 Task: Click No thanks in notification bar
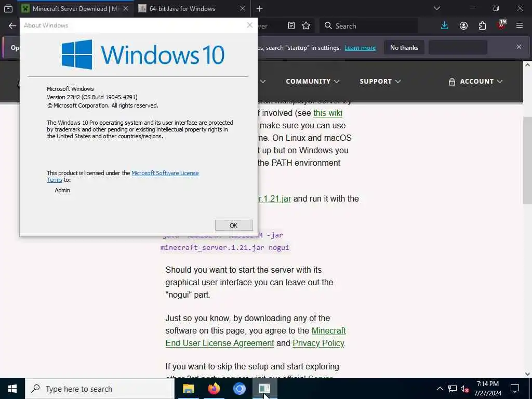pos(404,48)
